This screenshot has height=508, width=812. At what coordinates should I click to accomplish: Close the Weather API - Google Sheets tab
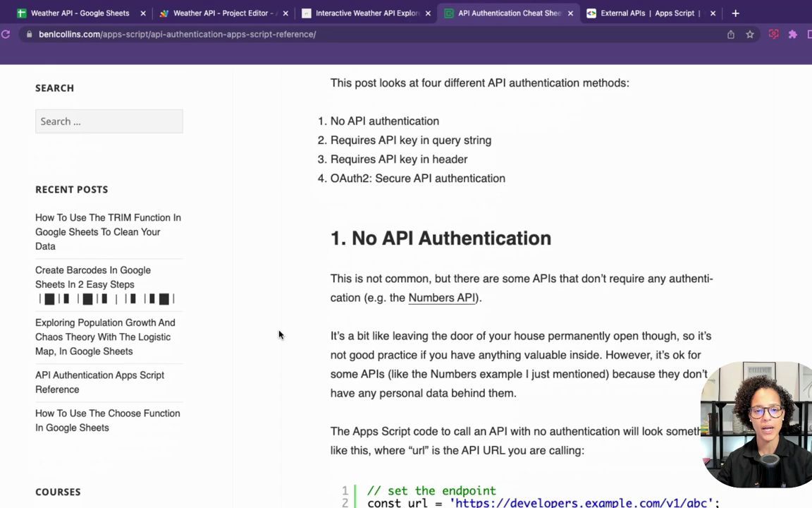point(143,13)
